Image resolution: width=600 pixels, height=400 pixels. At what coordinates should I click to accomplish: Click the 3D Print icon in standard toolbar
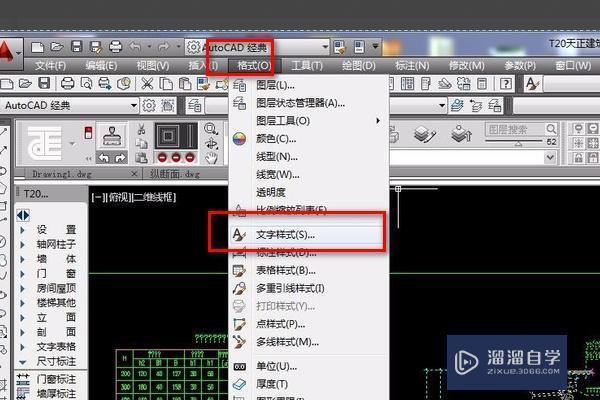[124, 83]
